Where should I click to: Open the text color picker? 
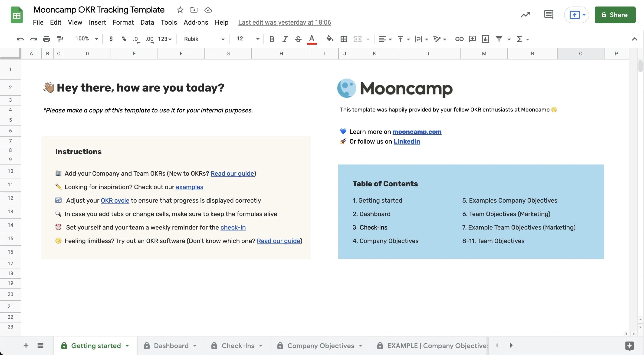point(312,39)
